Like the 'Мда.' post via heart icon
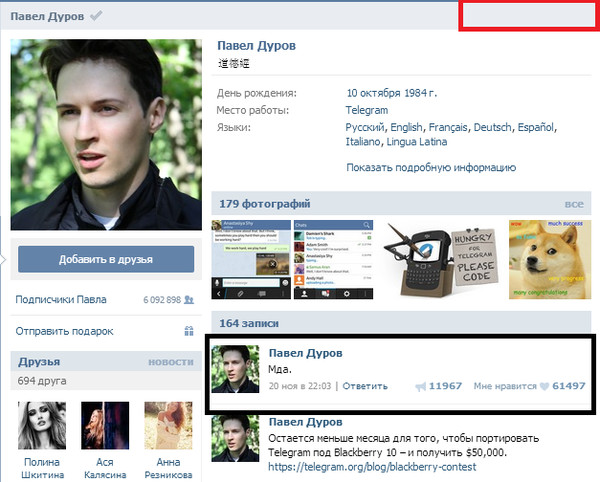 click(545, 386)
